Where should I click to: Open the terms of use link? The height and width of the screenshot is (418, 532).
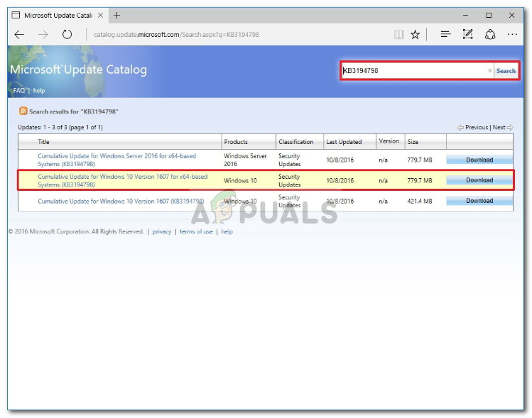click(x=196, y=231)
